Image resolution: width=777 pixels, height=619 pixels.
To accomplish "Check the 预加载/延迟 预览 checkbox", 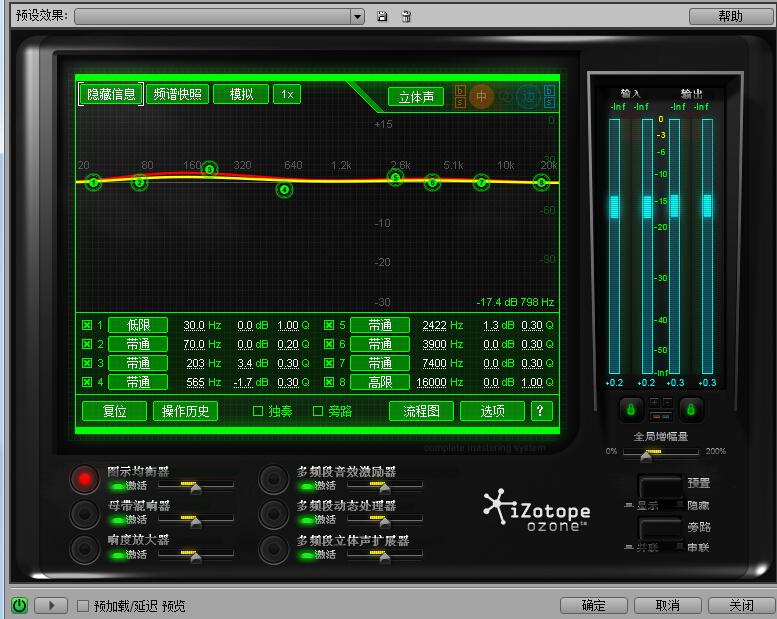I will point(84,605).
